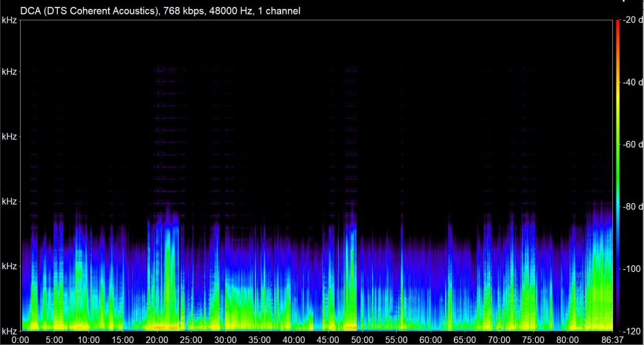Click the -120 dB scale label
Image resolution: width=644 pixels, height=345 pixels.
(x=632, y=331)
